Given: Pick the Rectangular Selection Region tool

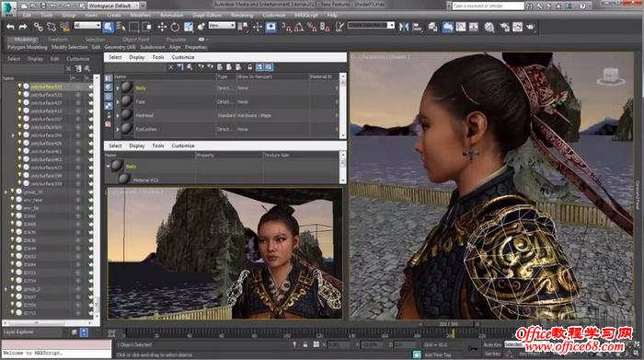Looking at the screenshot, I should coord(134,27).
